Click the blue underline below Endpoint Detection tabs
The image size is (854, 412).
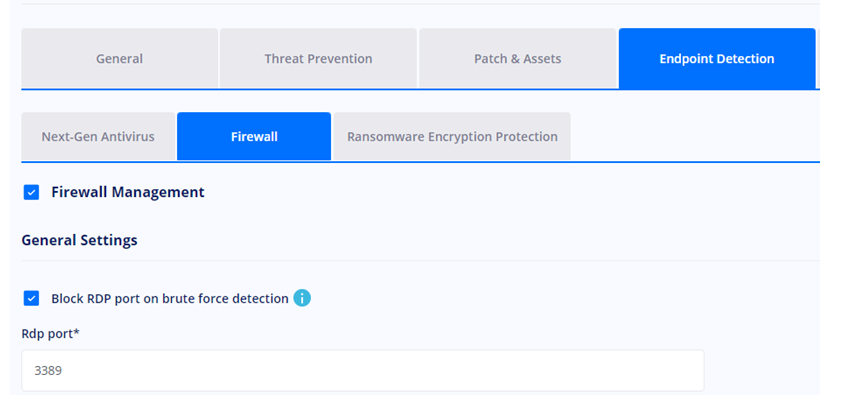point(420,89)
